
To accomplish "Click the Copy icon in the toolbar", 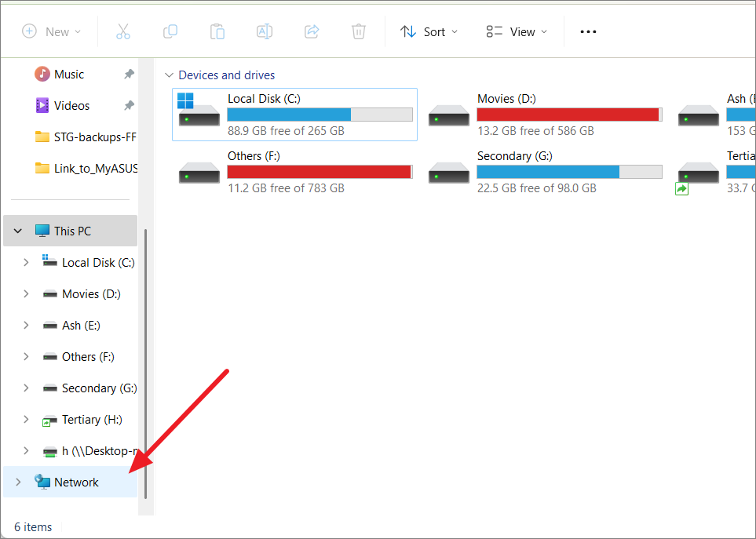I will (x=170, y=31).
